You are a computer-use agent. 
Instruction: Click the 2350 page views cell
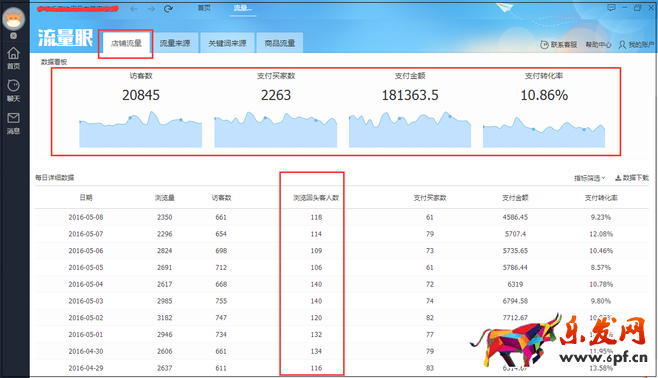[164, 217]
